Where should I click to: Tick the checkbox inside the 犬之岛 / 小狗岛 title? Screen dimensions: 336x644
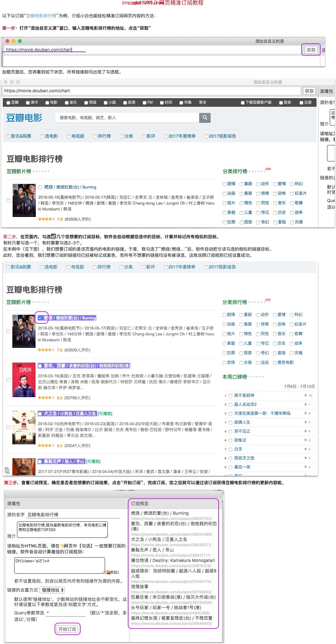[x=40, y=414]
